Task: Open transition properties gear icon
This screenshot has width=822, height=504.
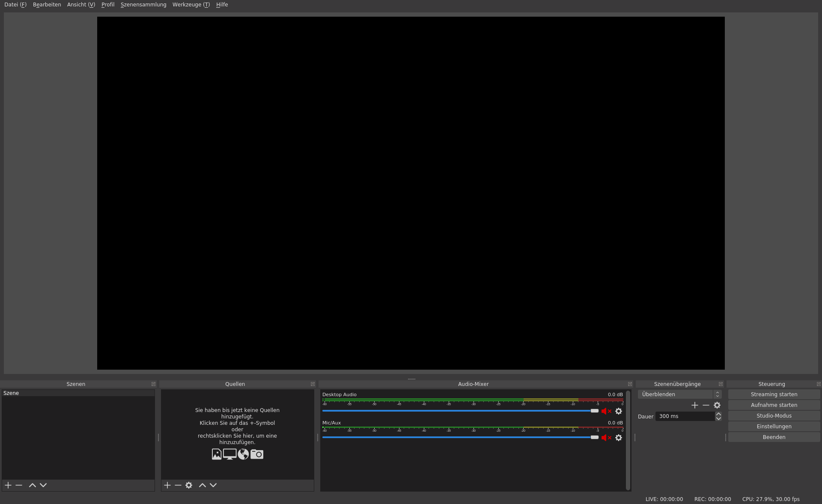Action: pos(717,405)
